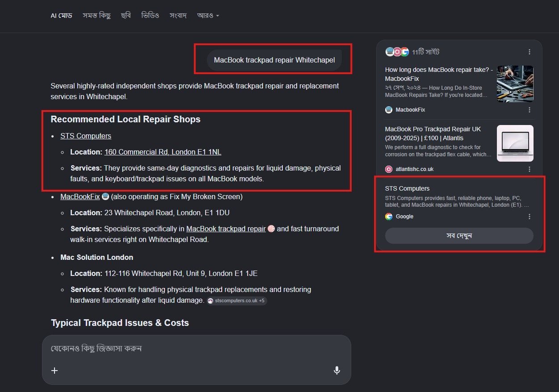Click the Recommended Local Repair Shops heading

(126, 119)
